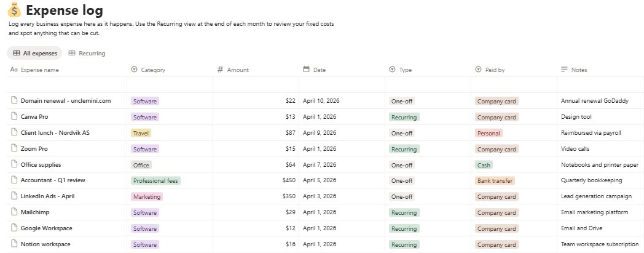
Task: Change the Travel category tag for Client lunch
Action: click(141, 133)
